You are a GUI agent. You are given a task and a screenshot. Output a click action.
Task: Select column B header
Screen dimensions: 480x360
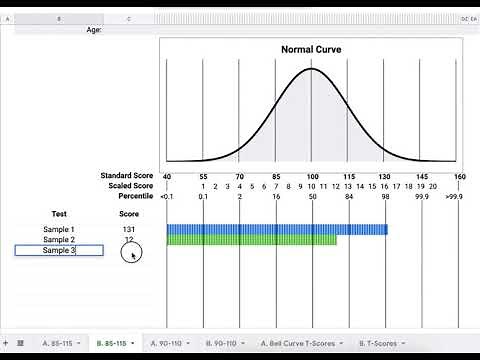click(x=59, y=19)
